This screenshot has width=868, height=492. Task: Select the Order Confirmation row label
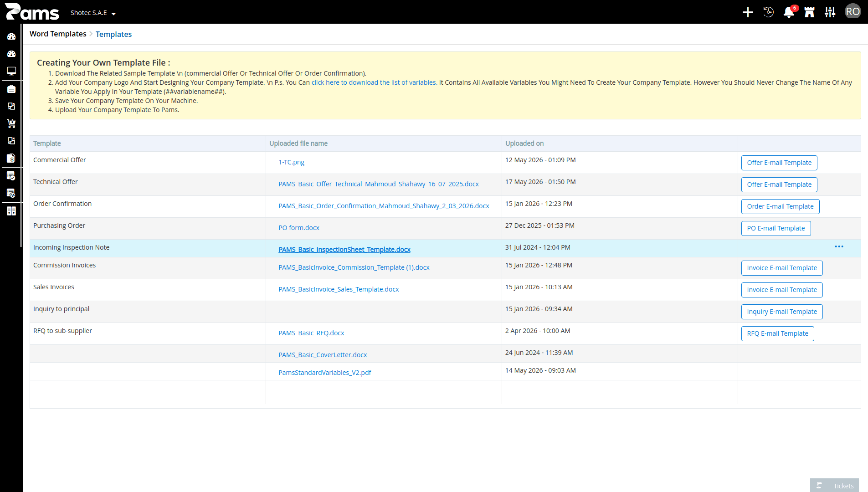click(x=62, y=204)
